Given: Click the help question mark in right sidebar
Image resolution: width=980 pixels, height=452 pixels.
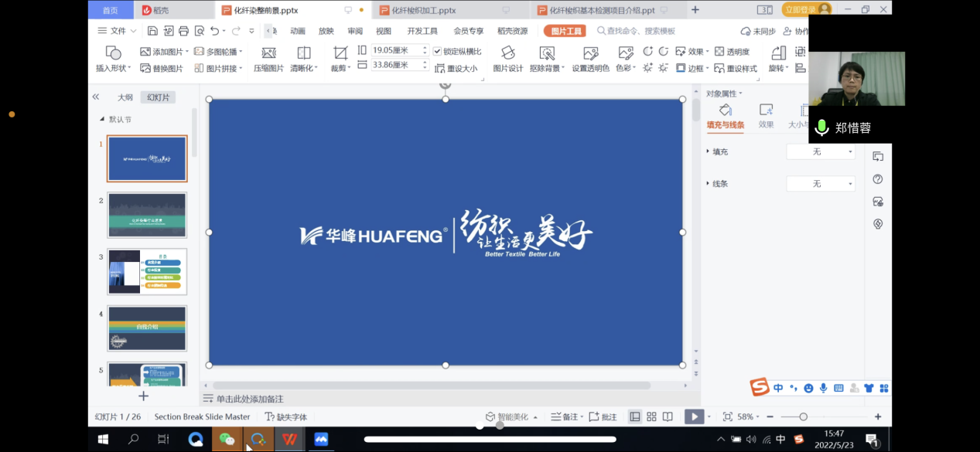Looking at the screenshot, I should point(877,179).
